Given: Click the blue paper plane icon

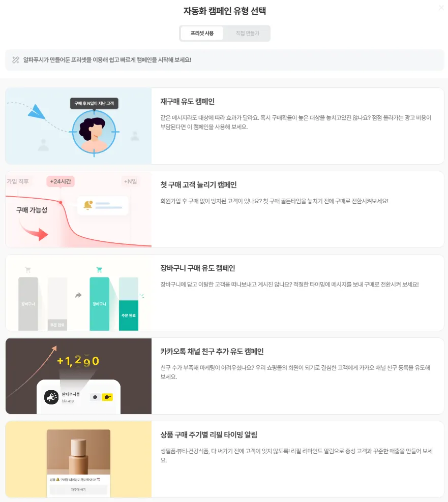Looking at the screenshot, I should coord(36,111).
